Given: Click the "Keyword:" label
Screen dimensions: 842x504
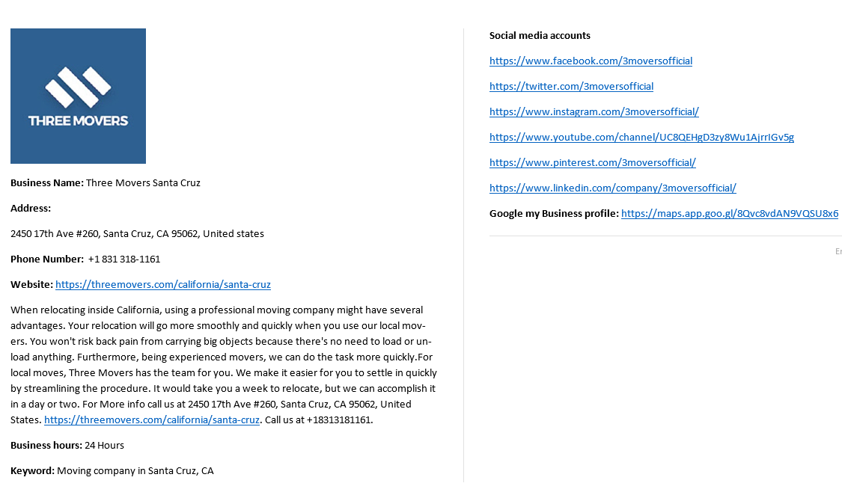Looking at the screenshot, I should click(32, 470).
